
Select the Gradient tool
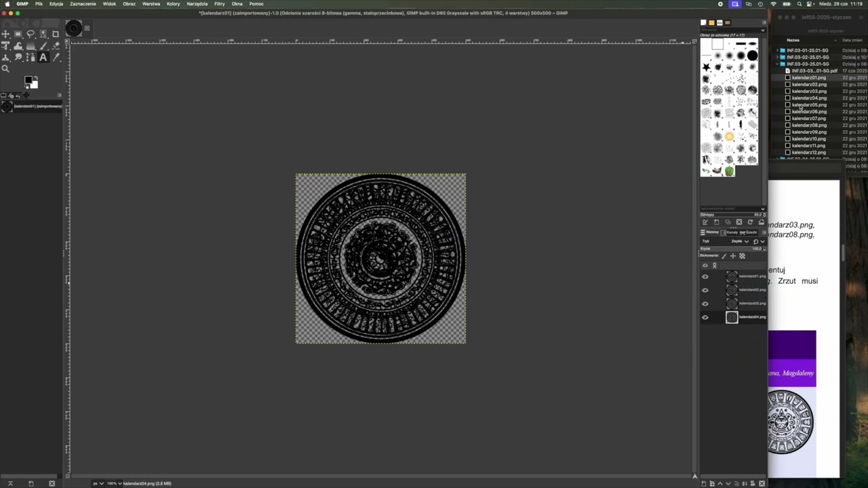click(31, 45)
